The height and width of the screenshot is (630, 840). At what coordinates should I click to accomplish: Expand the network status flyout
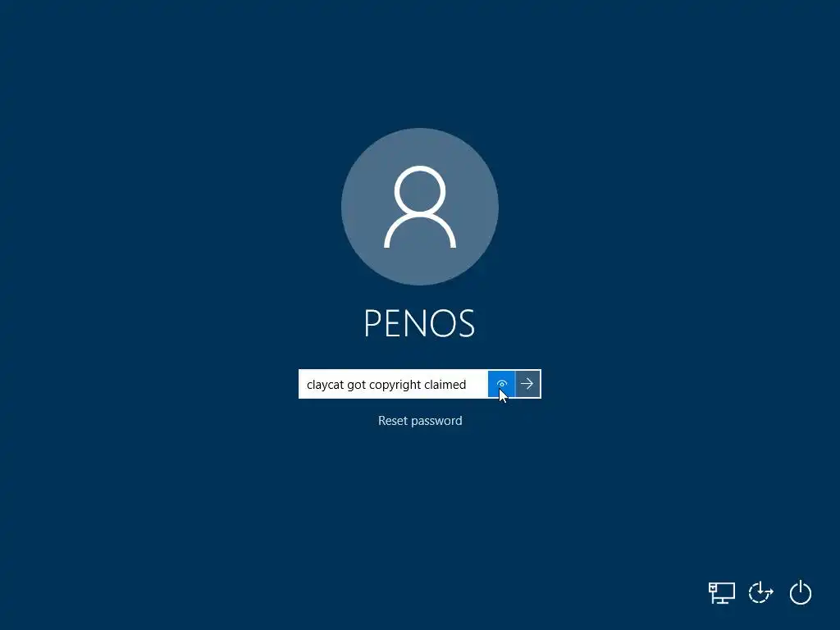tap(722, 592)
